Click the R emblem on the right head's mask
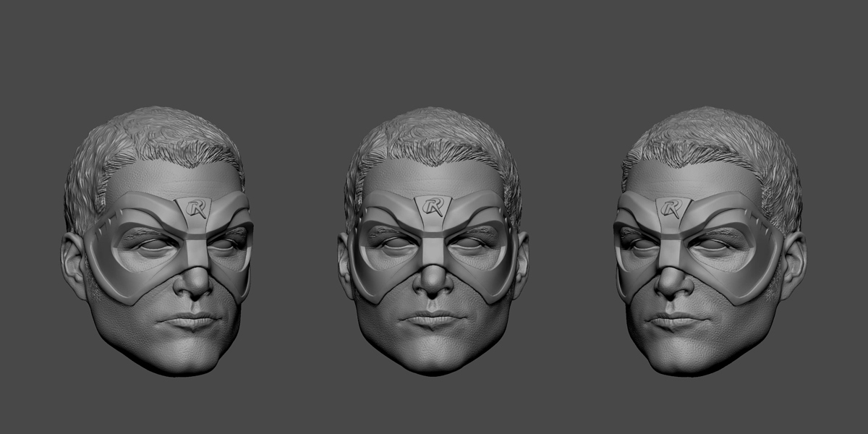The height and width of the screenshot is (434, 868). (x=673, y=209)
